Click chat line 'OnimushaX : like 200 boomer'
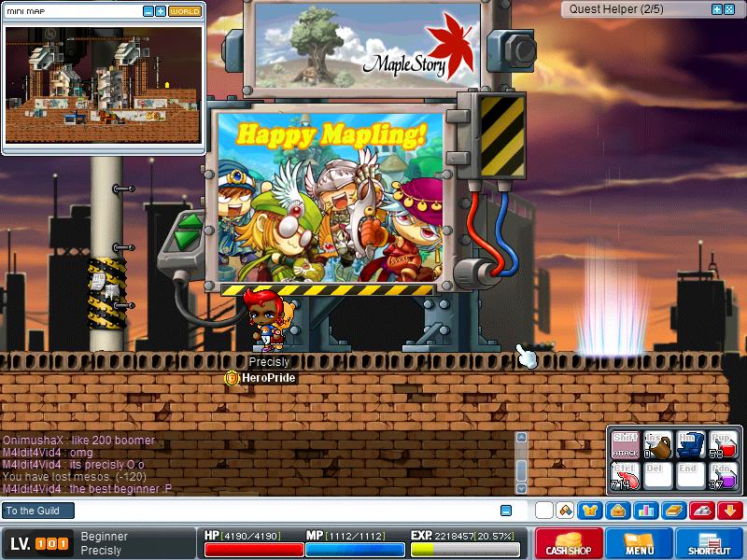Screen dimensions: 747x560 pos(78,440)
